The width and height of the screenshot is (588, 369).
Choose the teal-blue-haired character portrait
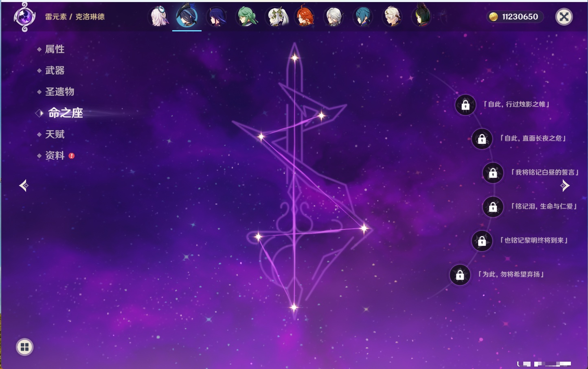coord(362,17)
